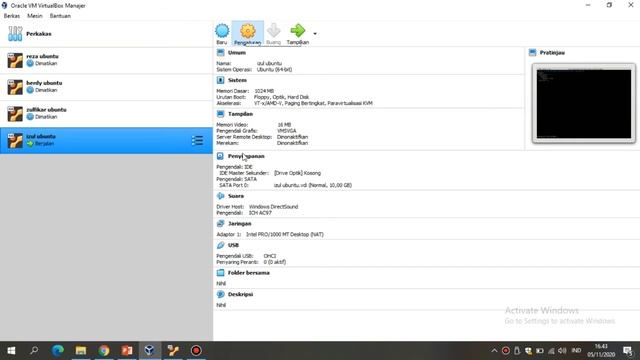Open Microsoft Edge from taskbar
This screenshot has height=360, width=640.
point(58,351)
